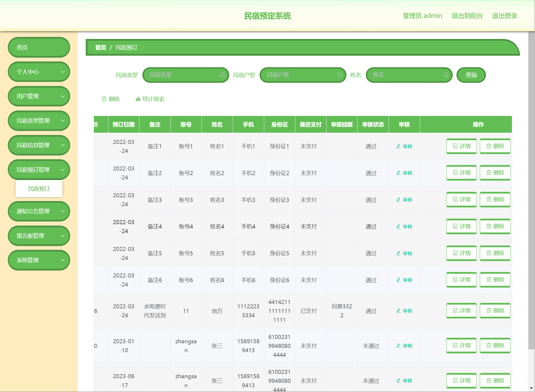Click 民宿预定系统 title

point(267,16)
